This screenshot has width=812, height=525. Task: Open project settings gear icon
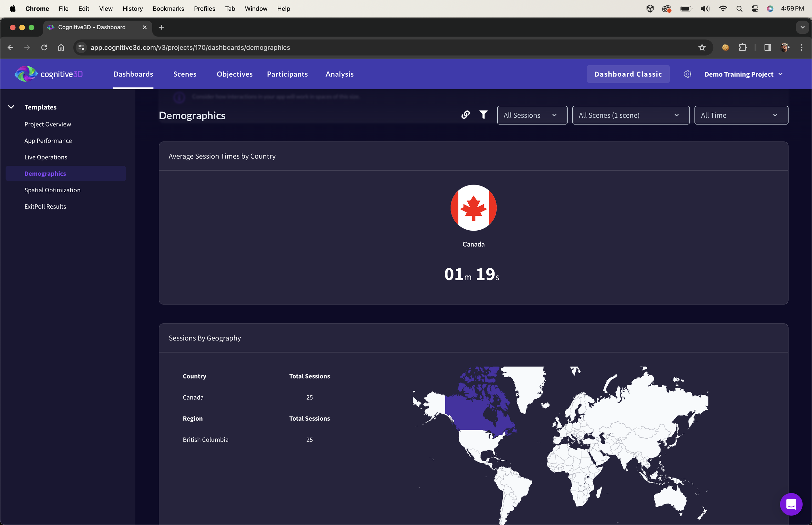(x=688, y=74)
